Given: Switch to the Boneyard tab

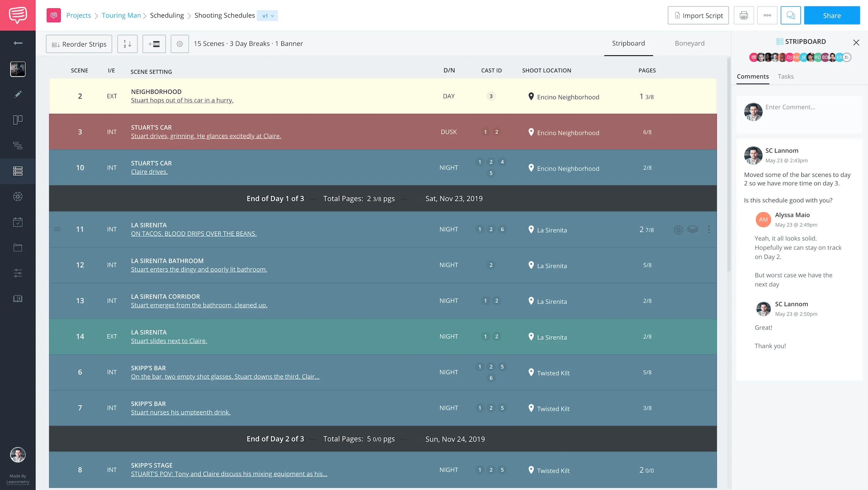Looking at the screenshot, I should (x=690, y=43).
